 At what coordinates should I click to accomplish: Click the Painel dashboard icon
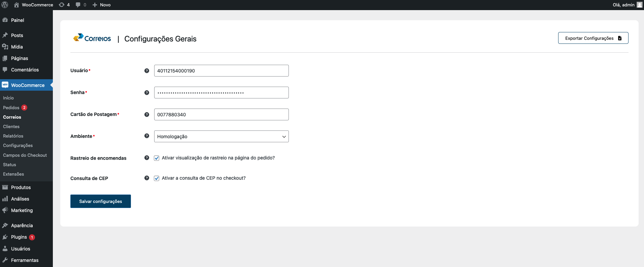click(x=5, y=20)
